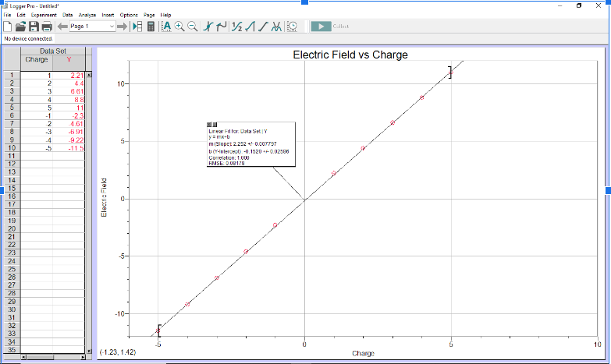Image resolution: width=611 pixels, height=364 pixels.
Task: Click the y-axis tick label 10
Action: tap(120, 84)
